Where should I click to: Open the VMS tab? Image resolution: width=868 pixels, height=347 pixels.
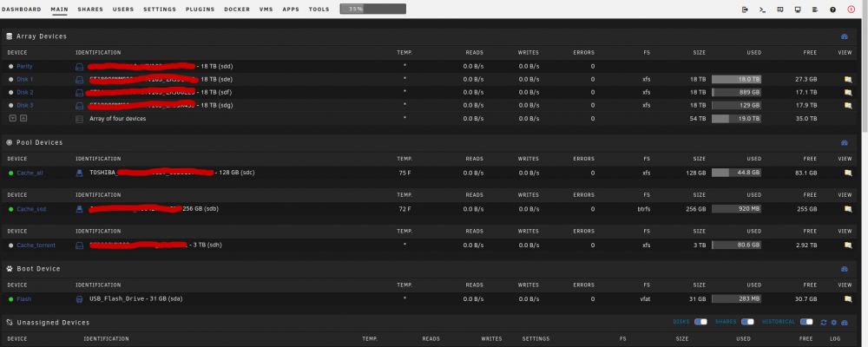coord(266,10)
